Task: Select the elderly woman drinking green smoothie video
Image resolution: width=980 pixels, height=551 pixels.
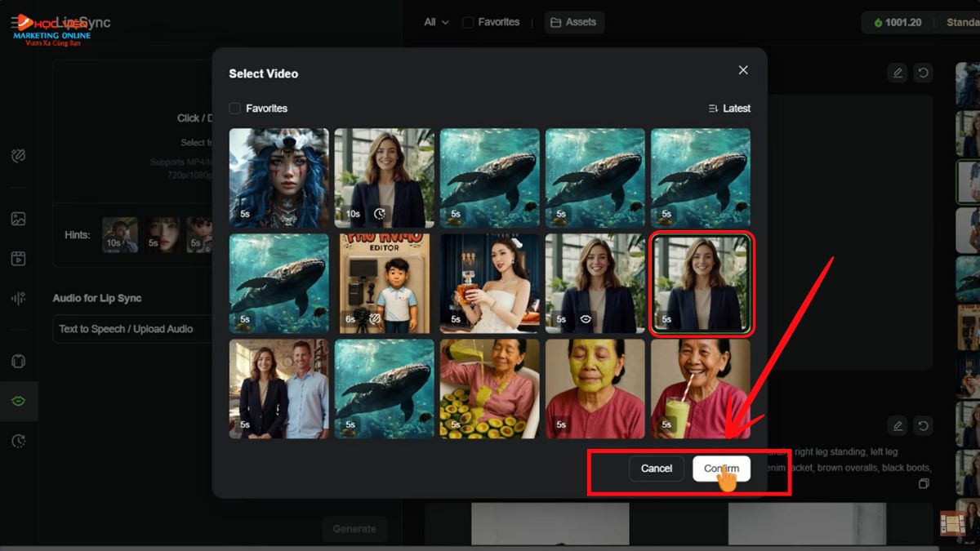Action: (x=701, y=389)
